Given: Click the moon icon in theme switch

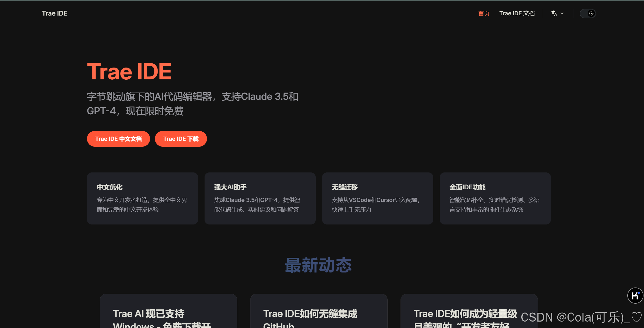Looking at the screenshot, I should (x=591, y=13).
